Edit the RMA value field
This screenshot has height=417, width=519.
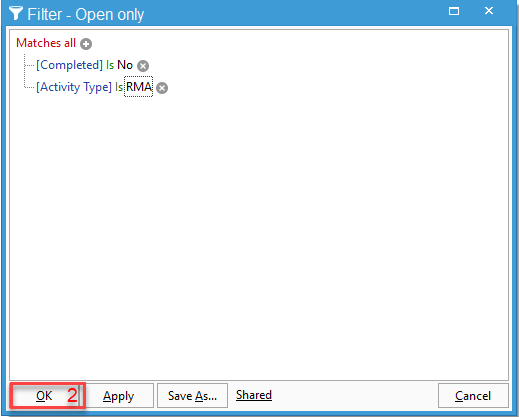139,87
